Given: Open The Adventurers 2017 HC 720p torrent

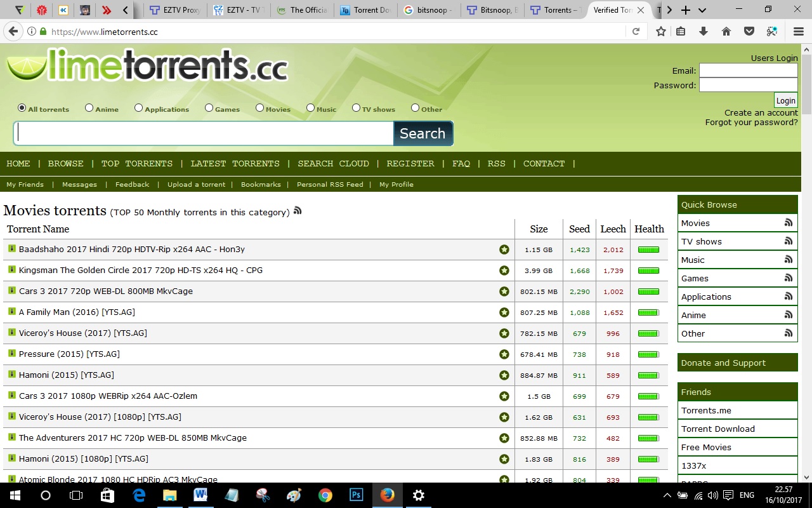Looking at the screenshot, I should tap(133, 438).
